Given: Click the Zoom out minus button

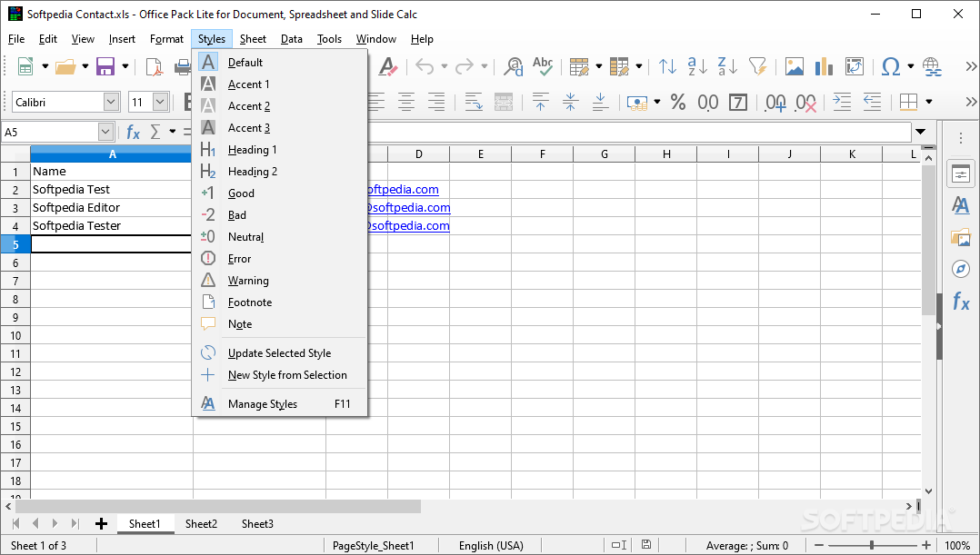Looking at the screenshot, I should click(819, 545).
